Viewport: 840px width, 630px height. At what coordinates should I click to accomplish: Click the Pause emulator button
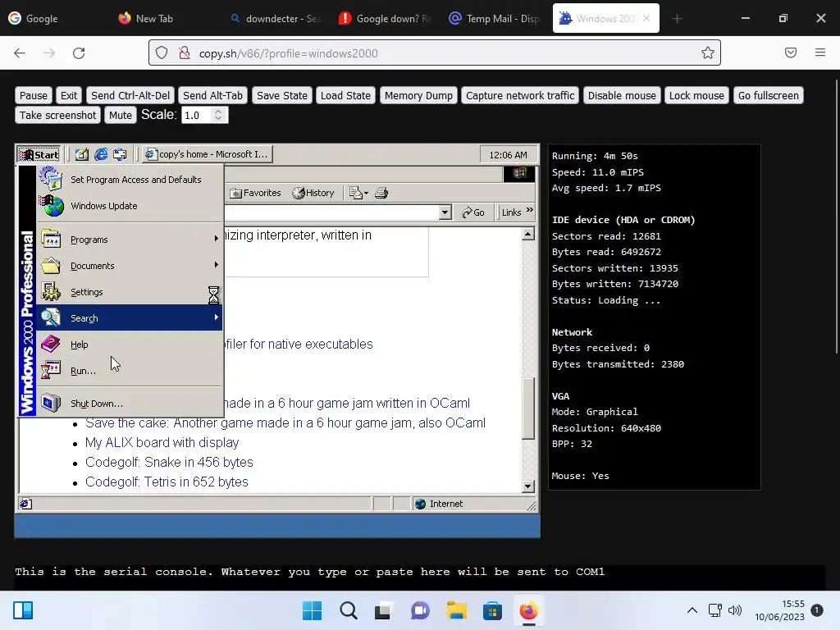click(x=33, y=95)
